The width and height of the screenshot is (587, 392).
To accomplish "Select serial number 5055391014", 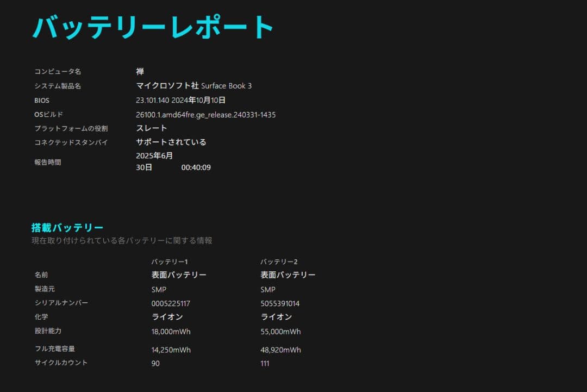I will (x=282, y=303).
